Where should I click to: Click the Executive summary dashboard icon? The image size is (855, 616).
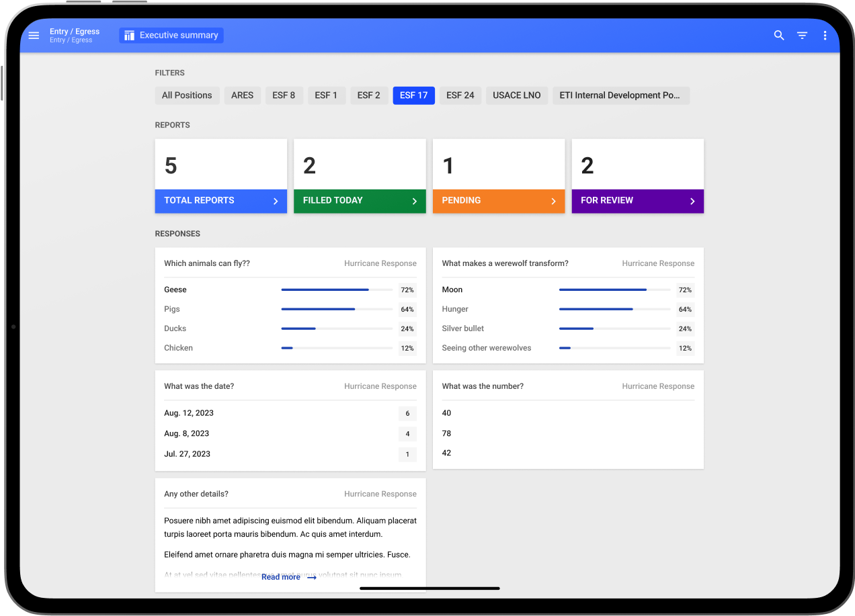(129, 36)
